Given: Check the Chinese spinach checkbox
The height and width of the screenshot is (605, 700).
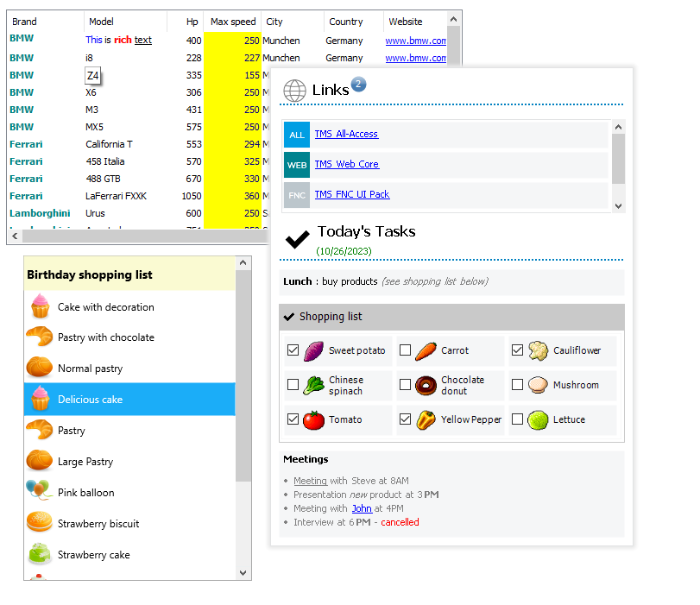Looking at the screenshot, I should pos(293,384).
